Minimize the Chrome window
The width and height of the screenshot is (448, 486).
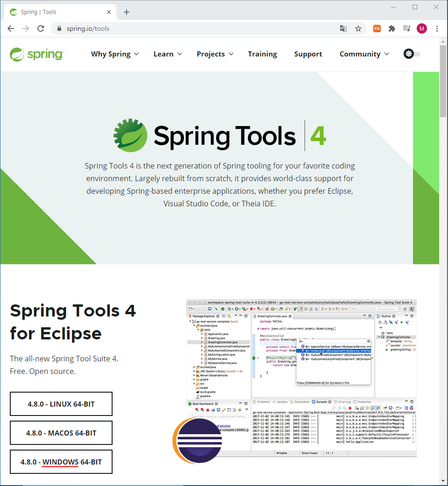pos(393,7)
